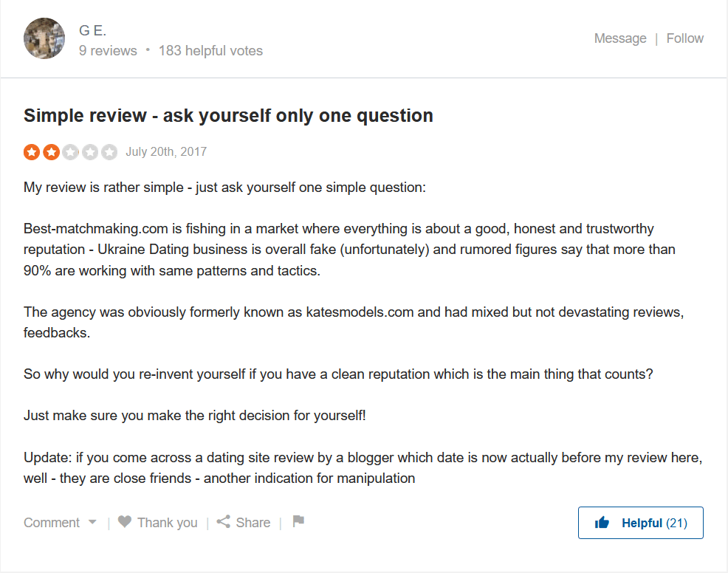Click the July 20th, 2017 review date
728x573 pixels.
pyautogui.click(x=166, y=152)
